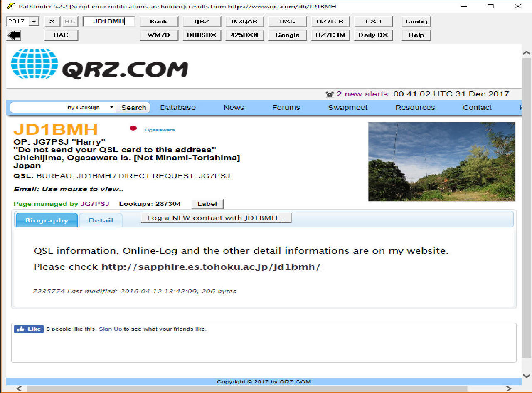
Task: Click the vertical scrollbar up arrow
Action: (x=527, y=53)
